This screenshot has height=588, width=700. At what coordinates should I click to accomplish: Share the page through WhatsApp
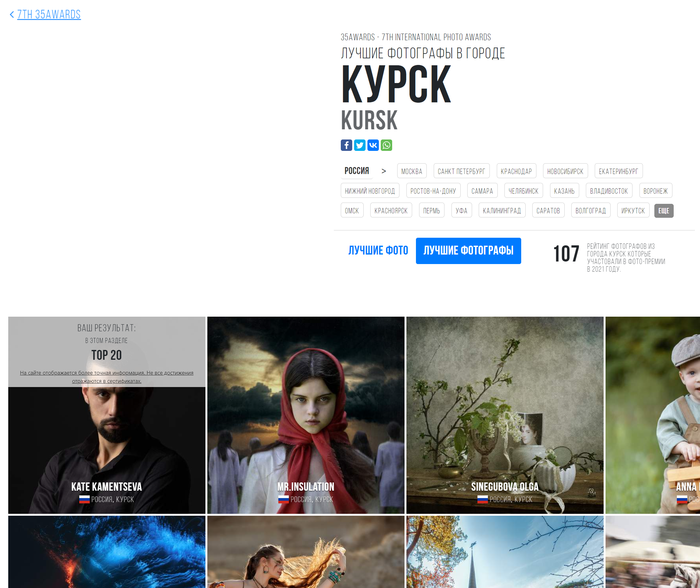click(x=386, y=145)
